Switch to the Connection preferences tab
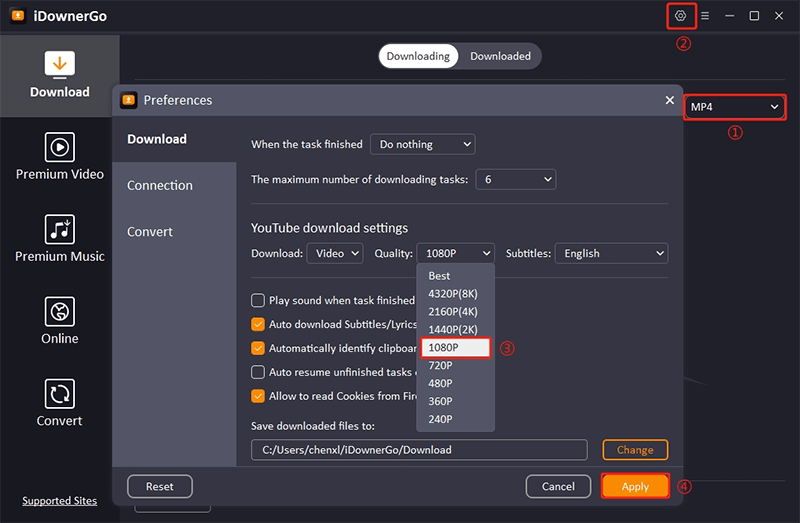Viewport: 800px width, 523px height. click(x=160, y=185)
